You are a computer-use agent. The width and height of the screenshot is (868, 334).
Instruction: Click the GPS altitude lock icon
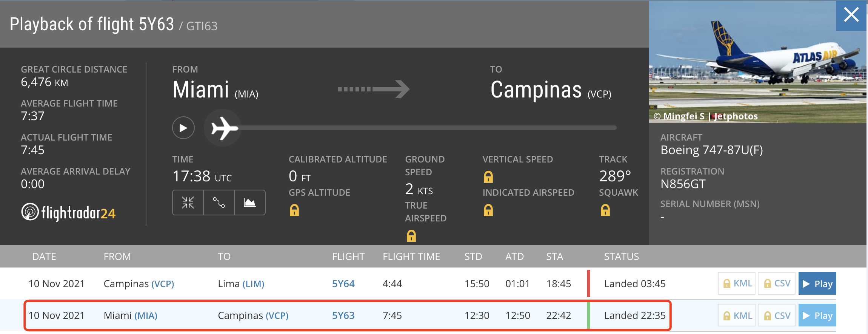click(x=294, y=210)
